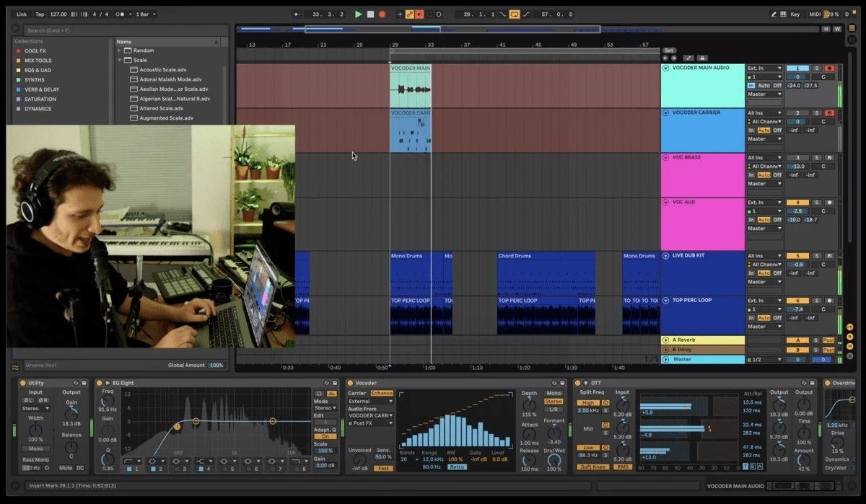Select SYNTHS collection in browser
Image resolution: width=866 pixels, height=504 pixels.
tap(34, 80)
